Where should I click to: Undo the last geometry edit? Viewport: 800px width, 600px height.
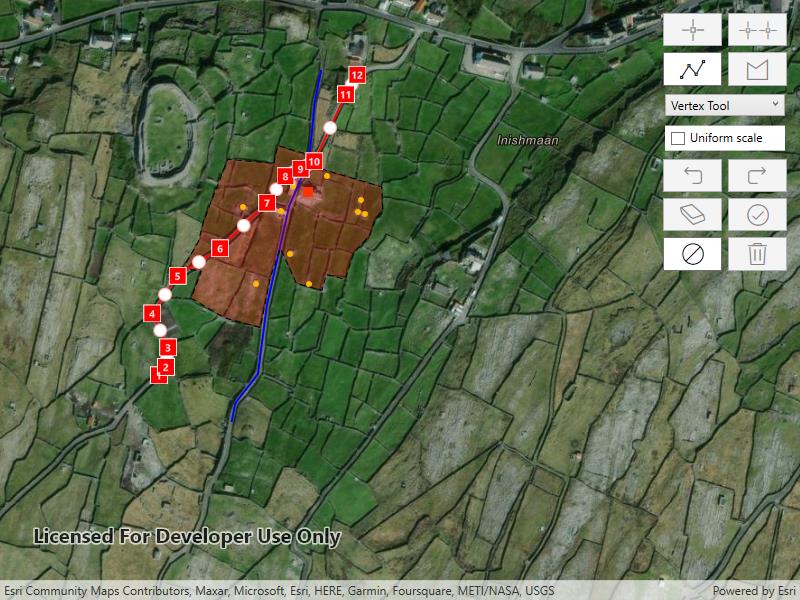pos(692,175)
